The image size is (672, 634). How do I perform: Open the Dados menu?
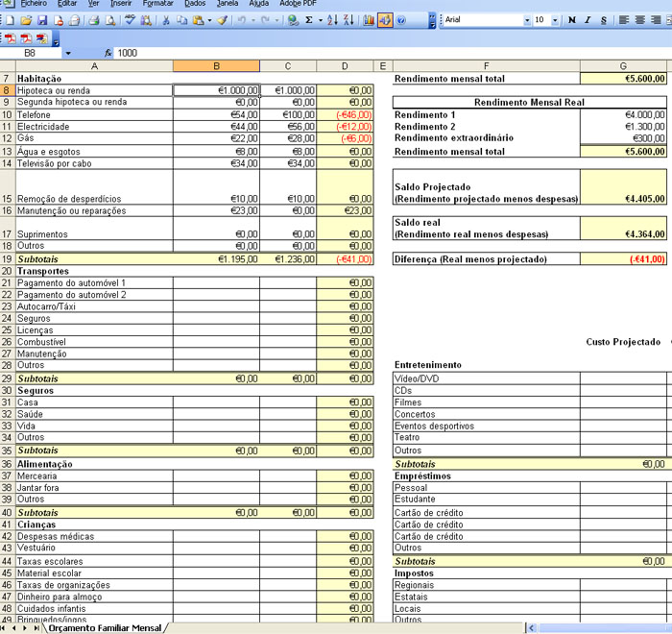click(195, 4)
